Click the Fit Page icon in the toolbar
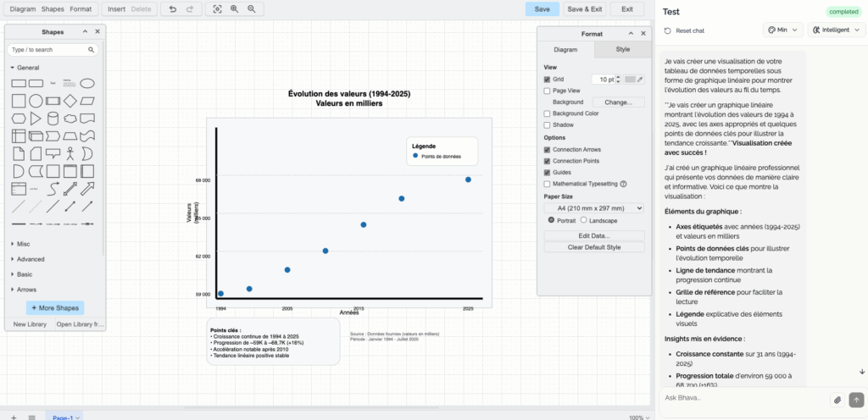Screen dimensions: 868x420 (x=216, y=9)
